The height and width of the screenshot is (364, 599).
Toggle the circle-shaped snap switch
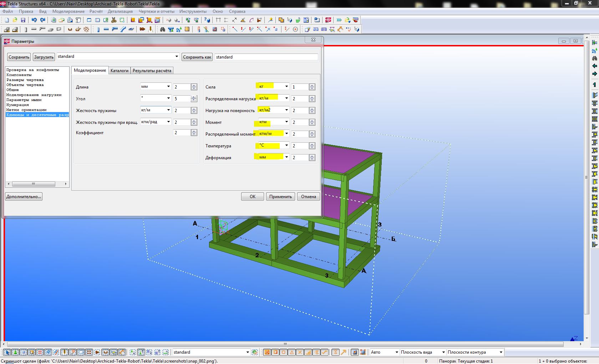click(284, 352)
